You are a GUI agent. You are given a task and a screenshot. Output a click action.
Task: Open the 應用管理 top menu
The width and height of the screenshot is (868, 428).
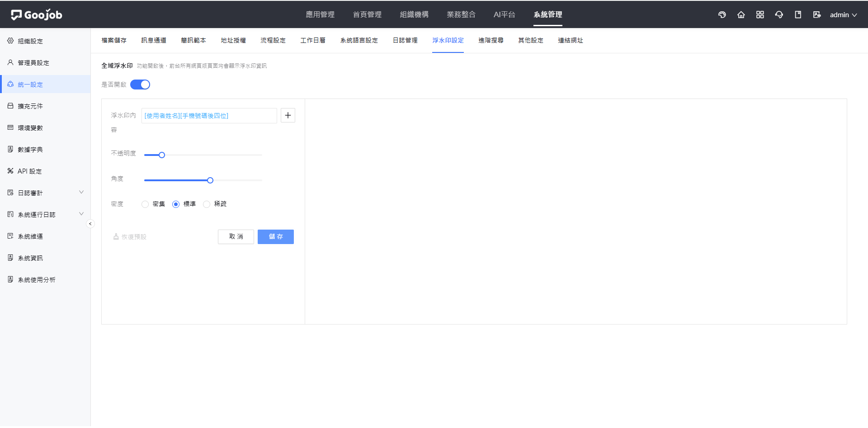[x=320, y=14]
